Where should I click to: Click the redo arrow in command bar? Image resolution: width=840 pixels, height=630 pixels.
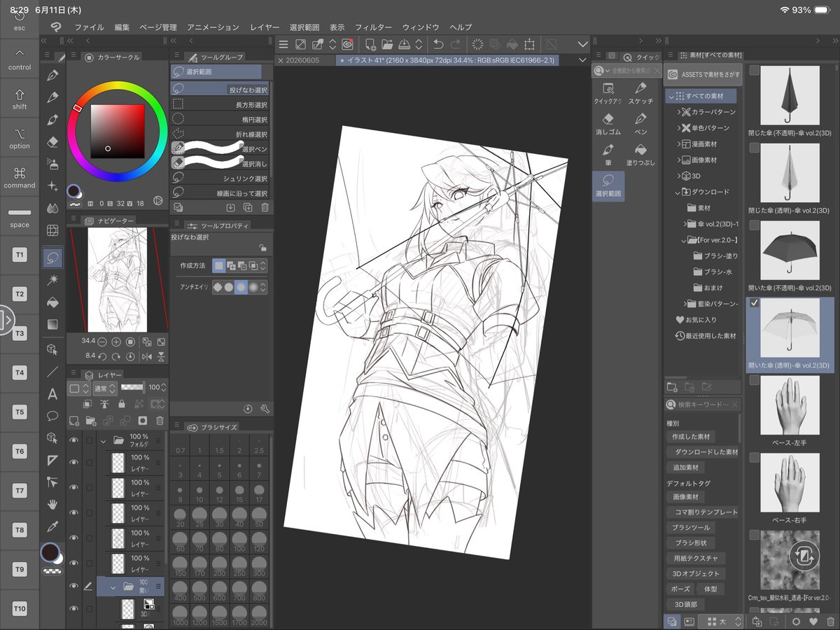click(455, 44)
